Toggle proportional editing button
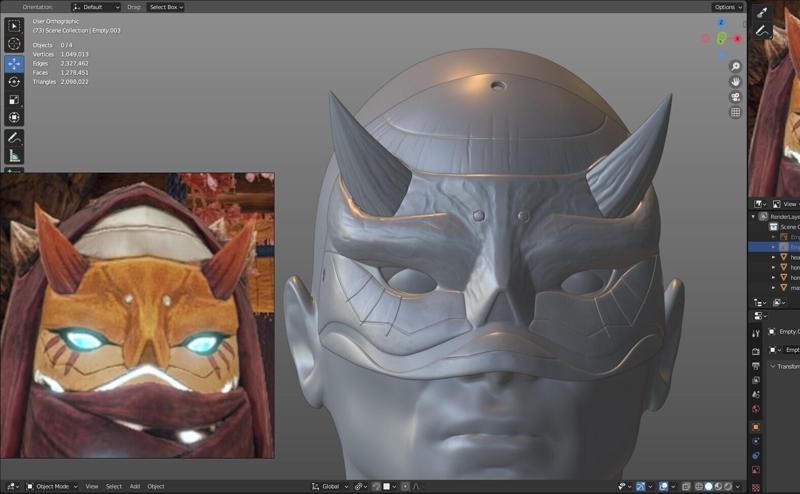 pos(405,486)
